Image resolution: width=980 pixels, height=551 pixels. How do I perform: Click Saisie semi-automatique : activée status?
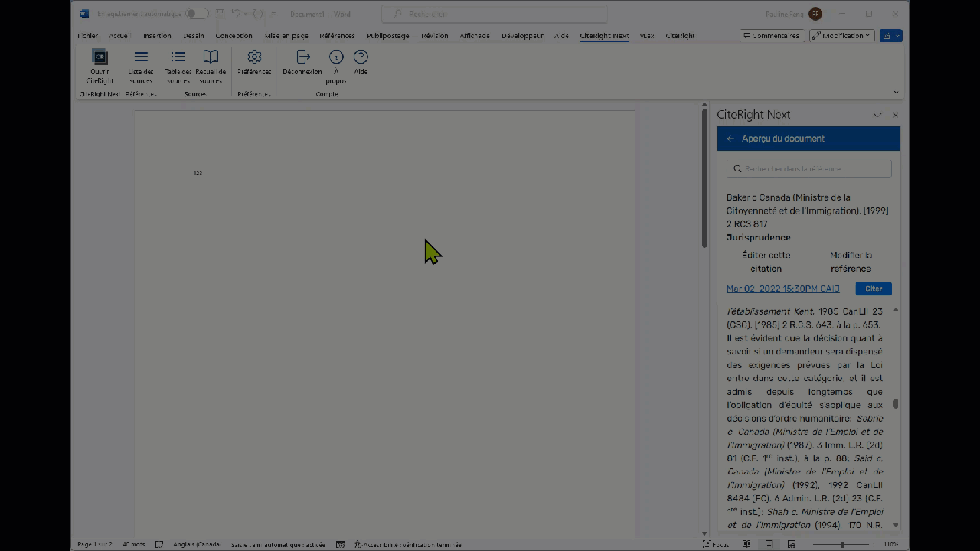(278, 544)
